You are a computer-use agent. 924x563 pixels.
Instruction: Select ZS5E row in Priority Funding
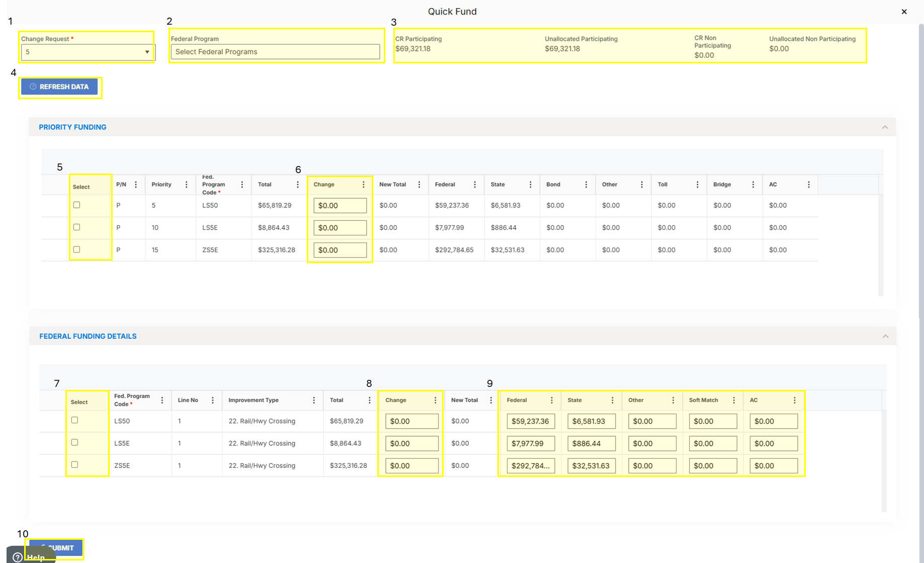tap(76, 249)
